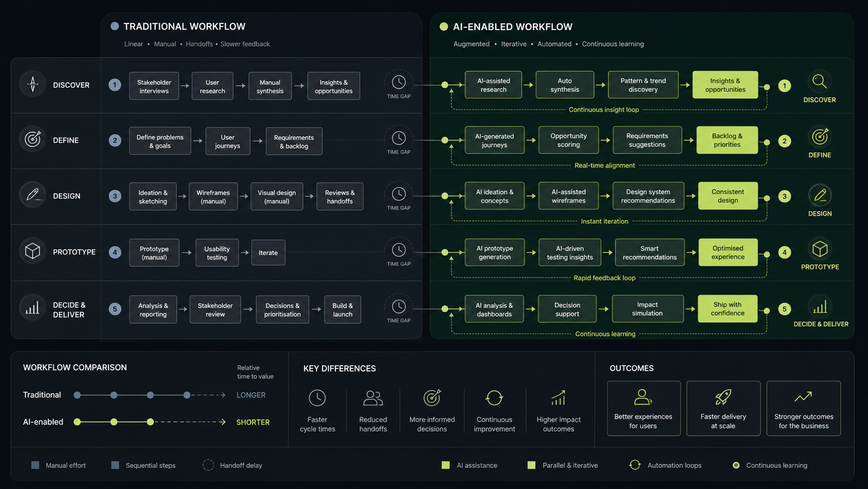Viewport: 868px width, 489px height.
Task: Click the user icon in Better experiences card
Action: point(643,397)
